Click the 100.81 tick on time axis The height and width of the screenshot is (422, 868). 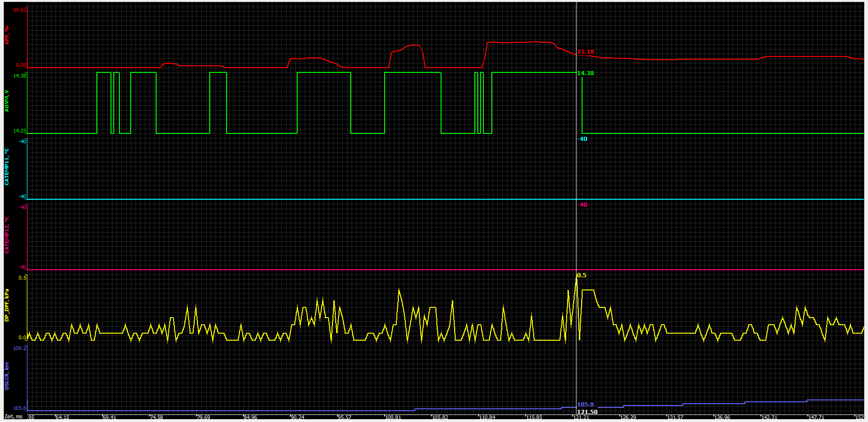click(x=393, y=417)
